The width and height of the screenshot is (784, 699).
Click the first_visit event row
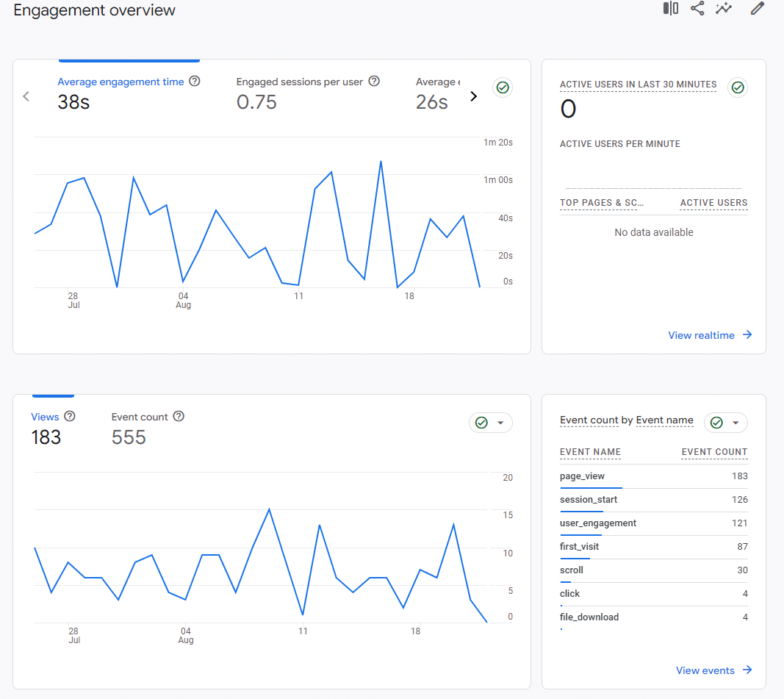click(x=653, y=547)
